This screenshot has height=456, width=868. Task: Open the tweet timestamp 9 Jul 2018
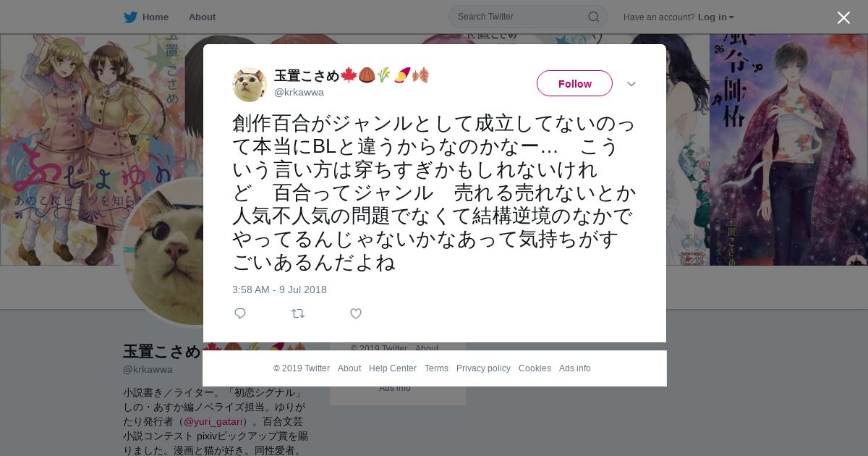coord(279,290)
